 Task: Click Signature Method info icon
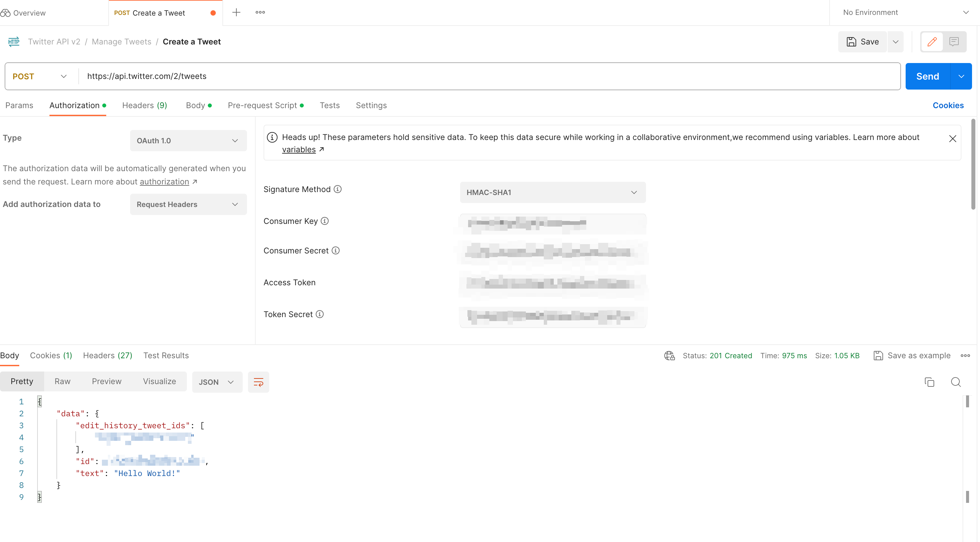coord(337,189)
